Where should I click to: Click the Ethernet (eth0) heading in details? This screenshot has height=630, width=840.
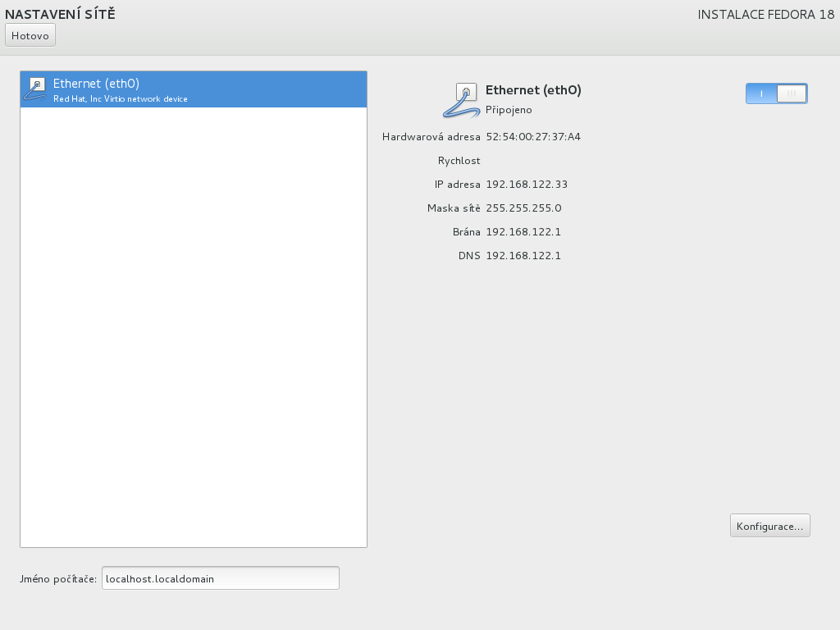click(533, 90)
